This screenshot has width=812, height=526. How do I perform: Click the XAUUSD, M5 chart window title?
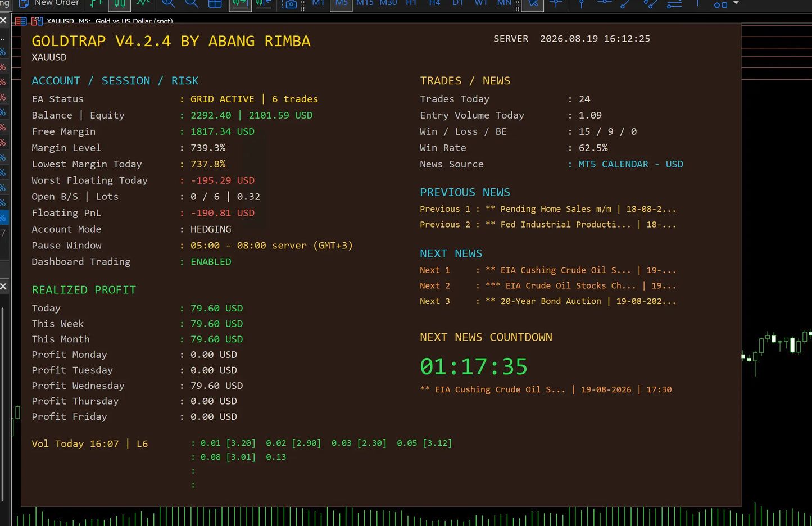110,21
